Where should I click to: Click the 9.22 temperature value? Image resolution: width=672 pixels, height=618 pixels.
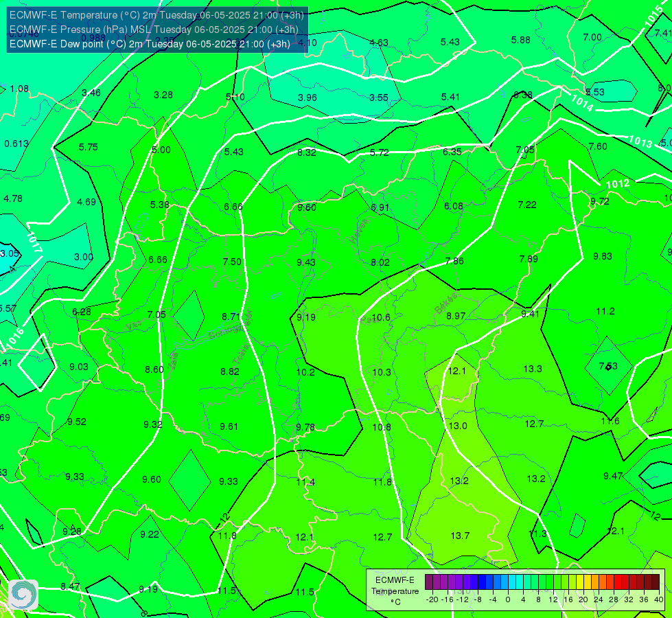tap(150, 534)
